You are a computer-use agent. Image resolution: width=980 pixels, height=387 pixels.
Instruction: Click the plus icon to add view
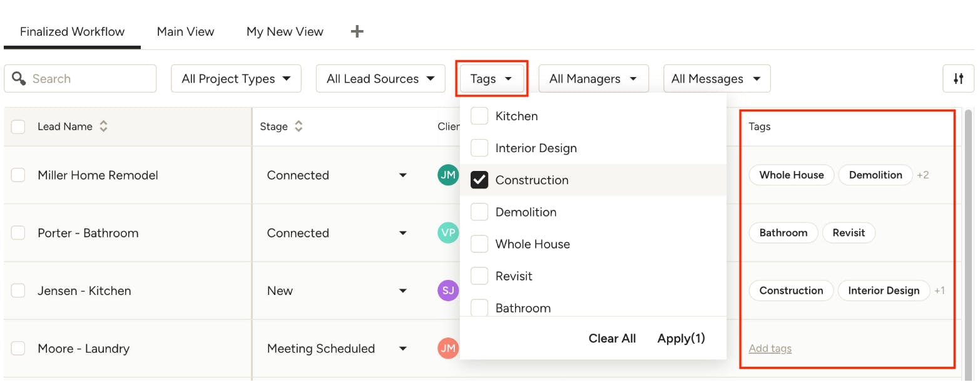click(357, 31)
